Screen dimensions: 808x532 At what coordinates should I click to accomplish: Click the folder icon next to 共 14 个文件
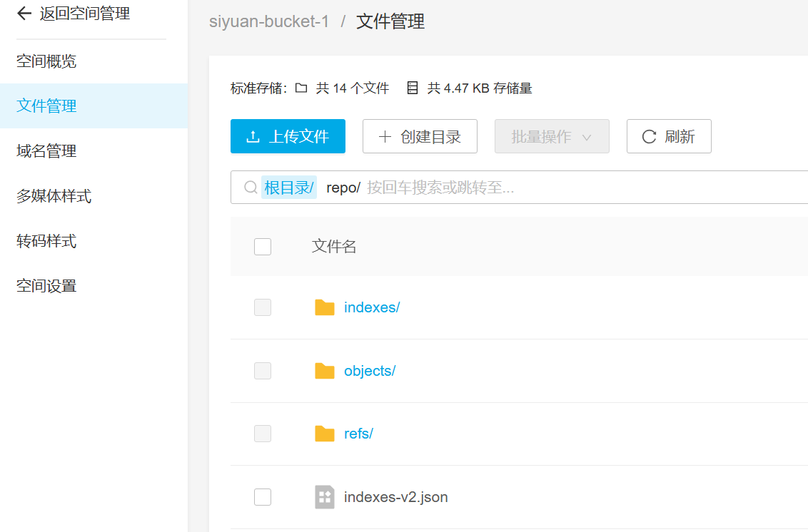[x=301, y=88]
